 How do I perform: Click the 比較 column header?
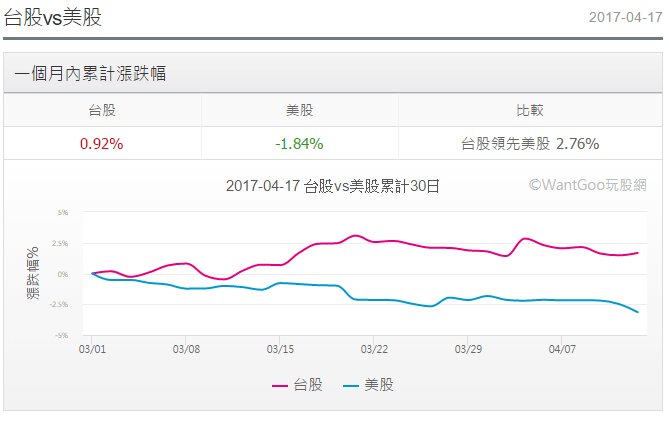pos(530,111)
